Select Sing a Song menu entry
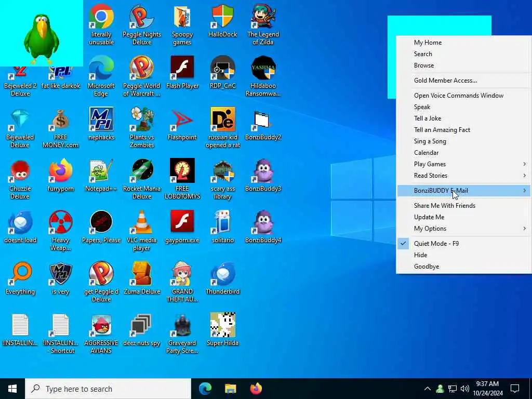Viewport: 532px width, 399px height. tap(463, 141)
